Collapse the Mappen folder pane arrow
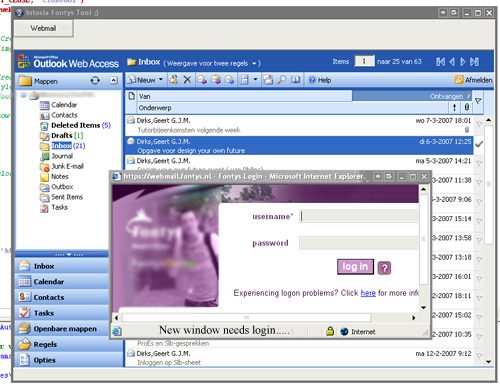Viewport: 500px width, 386px height. pos(114,80)
